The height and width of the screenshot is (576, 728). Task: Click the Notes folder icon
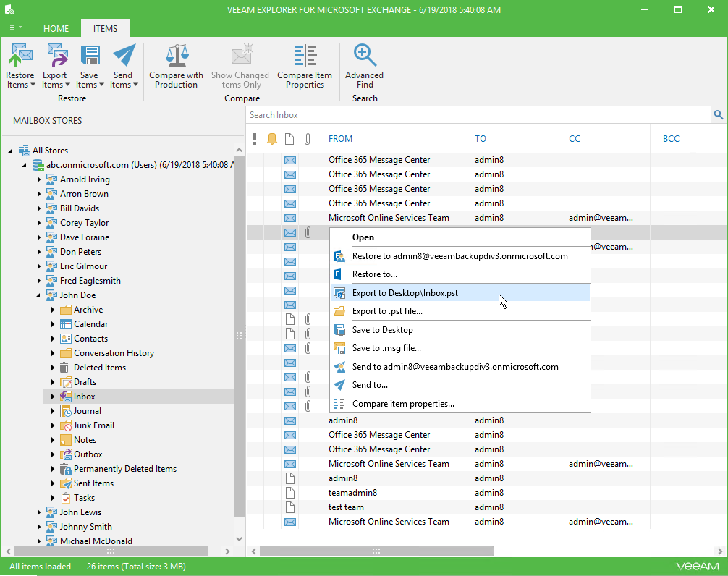[x=65, y=439]
